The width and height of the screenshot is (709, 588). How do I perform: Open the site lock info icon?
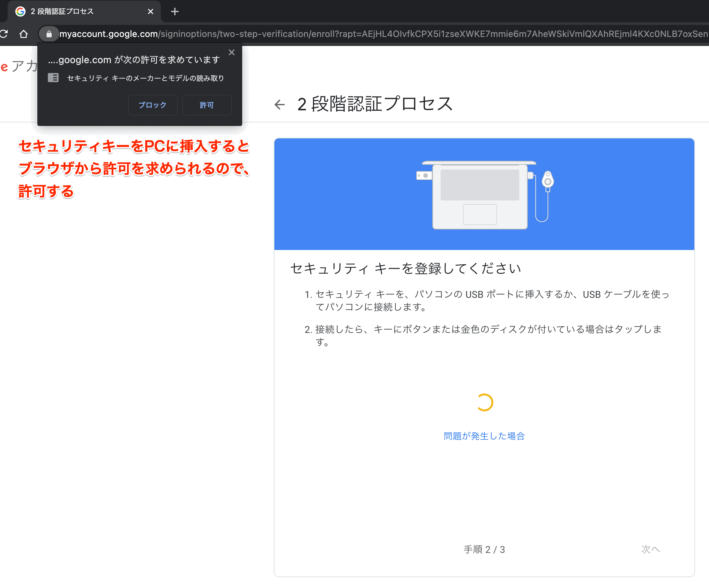(49, 34)
